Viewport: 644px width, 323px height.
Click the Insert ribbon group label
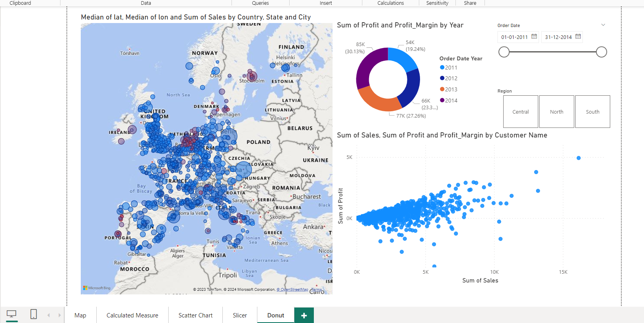click(326, 3)
